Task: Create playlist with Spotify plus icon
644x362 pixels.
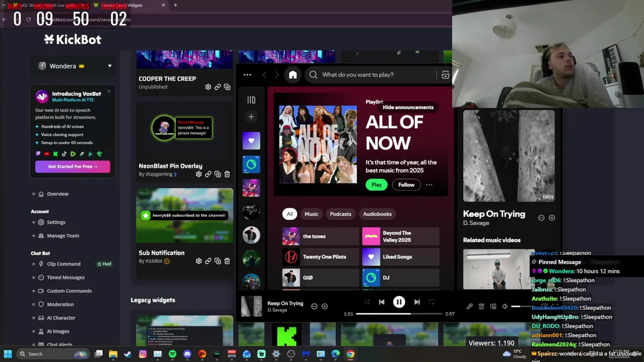Action: point(251,117)
